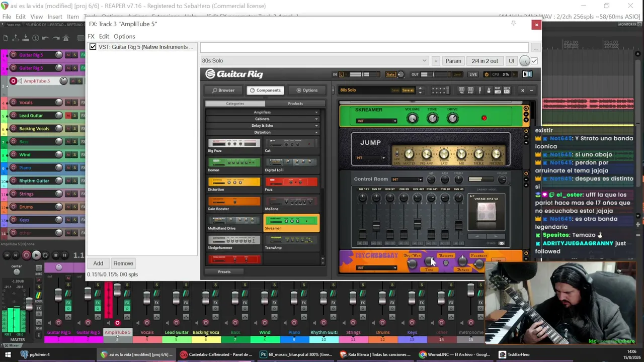Adjust the MASTER volume fader in the mixer
This screenshot has width=644, height=362.
29,303
